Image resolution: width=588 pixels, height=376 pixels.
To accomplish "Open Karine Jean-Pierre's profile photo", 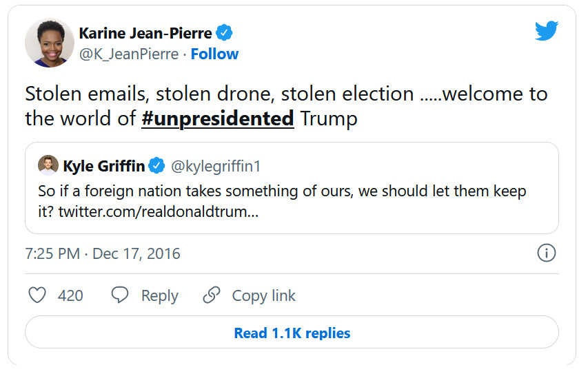I will click(49, 43).
